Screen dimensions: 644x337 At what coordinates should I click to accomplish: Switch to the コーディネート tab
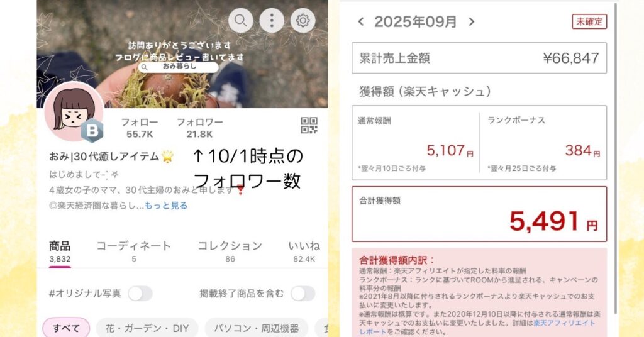tap(133, 251)
